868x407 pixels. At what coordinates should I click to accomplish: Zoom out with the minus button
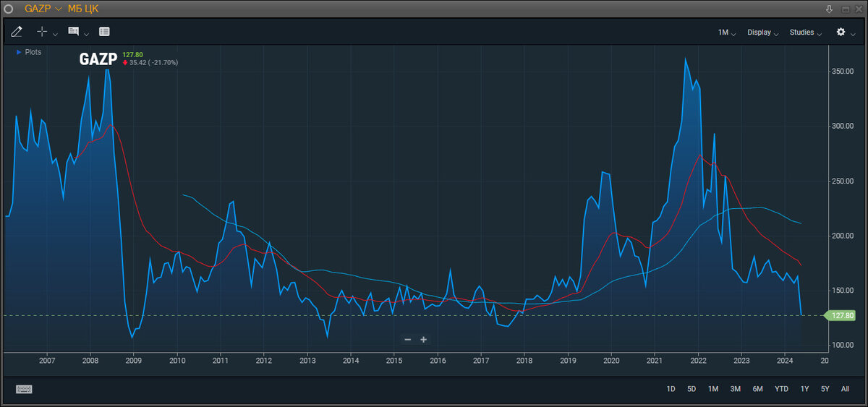coord(408,340)
